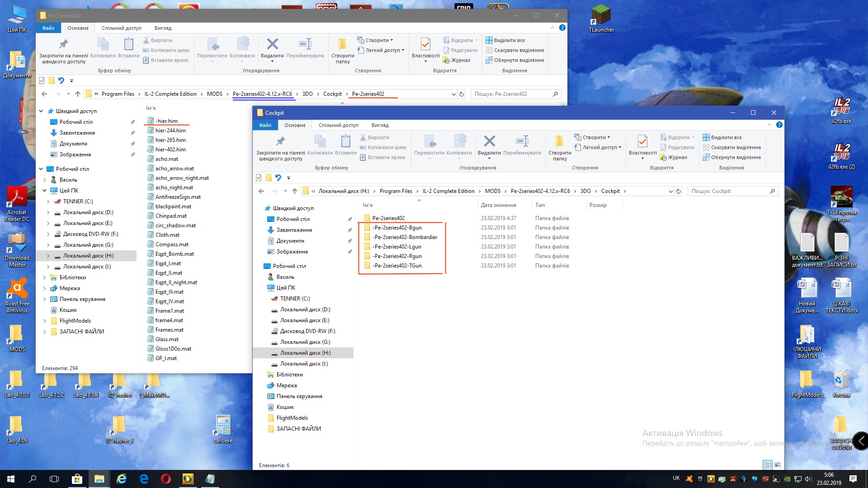This screenshot has width=868, height=488.
Task: Switch to large icons view in status bar
Action: tap(778, 465)
